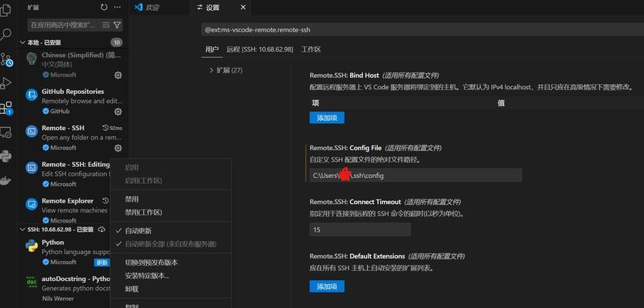Click the Remote.SSH: Config File setting title
The height and width of the screenshot is (308, 644).
(x=345, y=148)
